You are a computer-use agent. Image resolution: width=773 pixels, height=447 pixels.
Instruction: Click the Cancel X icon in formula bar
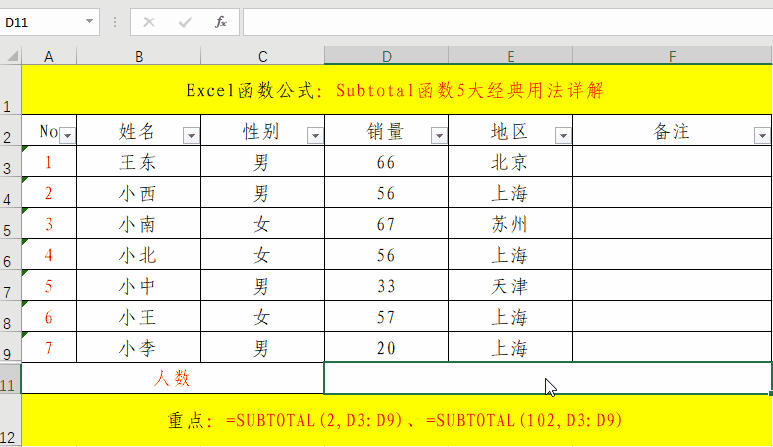click(149, 21)
